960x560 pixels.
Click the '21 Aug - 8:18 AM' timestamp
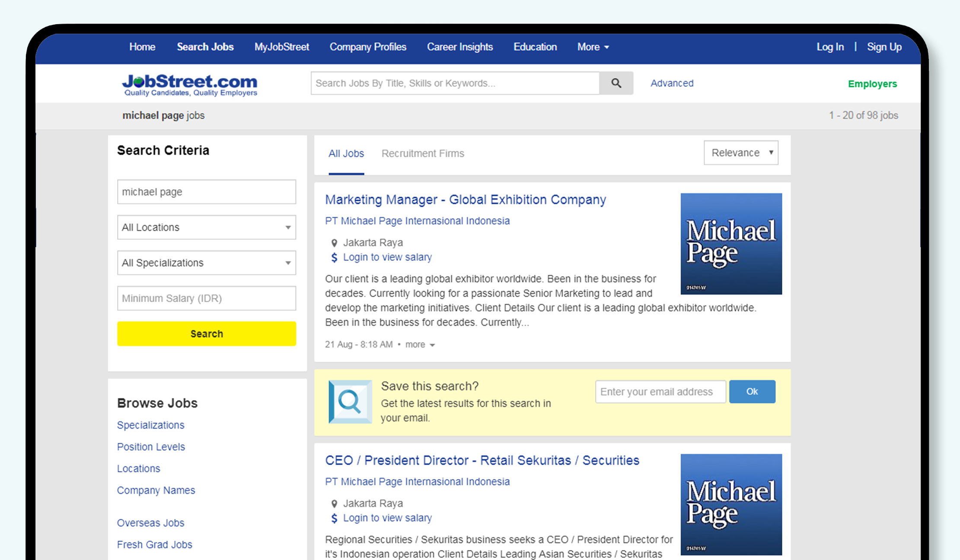(x=359, y=344)
